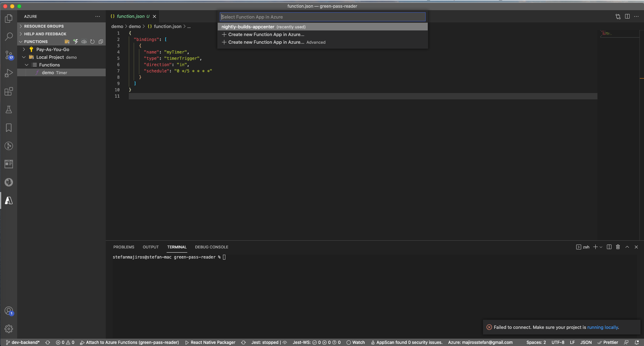This screenshot has width=644, height=346.
Task: Create a new terminal with plus icon
Action: [595, 247]
